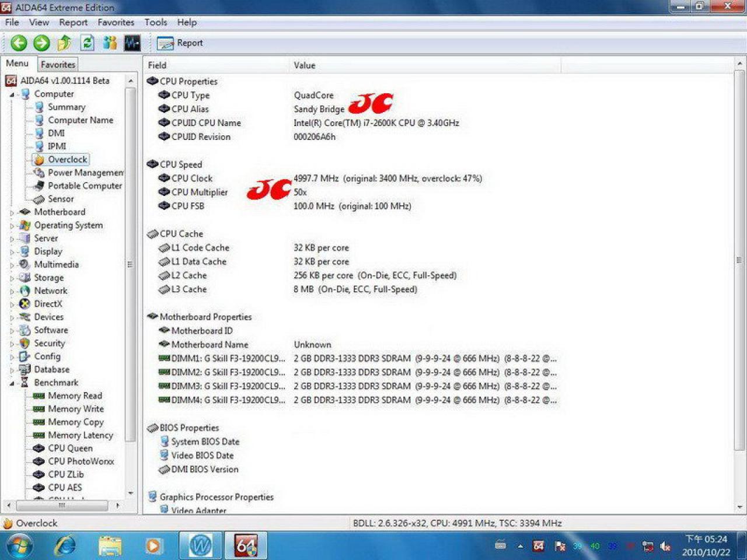
Task: Click the AIDA64 taskbar button
Action: 246,546
